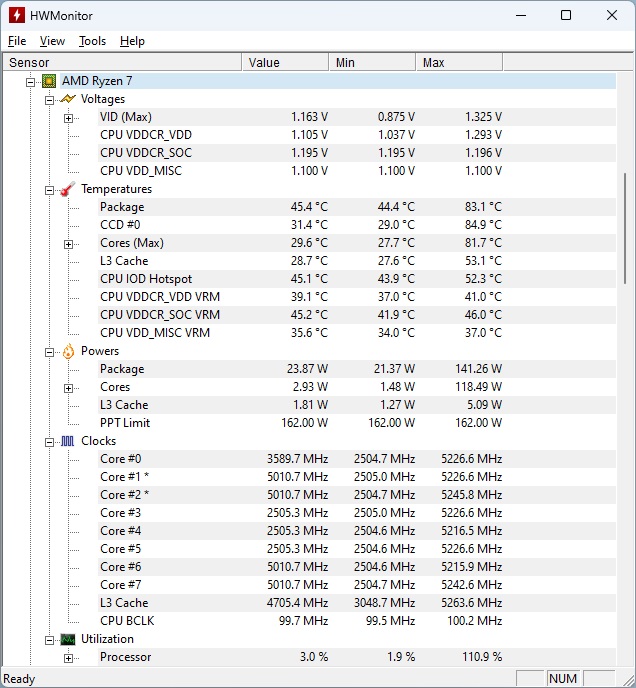
Task: Select the Core #2 * clock row
Action: pyautogui.click(x=357, y=495)
